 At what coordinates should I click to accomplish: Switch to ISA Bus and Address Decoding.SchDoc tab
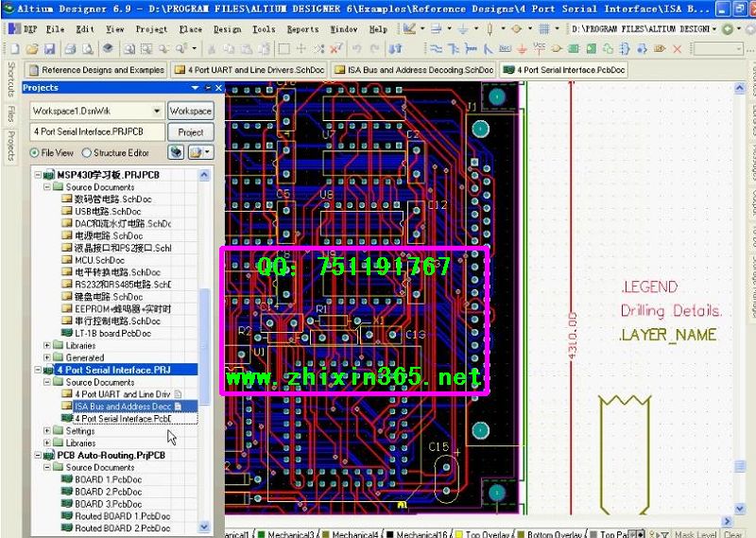pos(414,70)
